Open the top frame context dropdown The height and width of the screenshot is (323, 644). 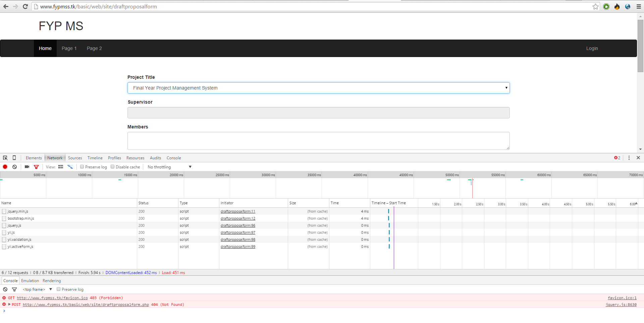click(x=37, y=289)
